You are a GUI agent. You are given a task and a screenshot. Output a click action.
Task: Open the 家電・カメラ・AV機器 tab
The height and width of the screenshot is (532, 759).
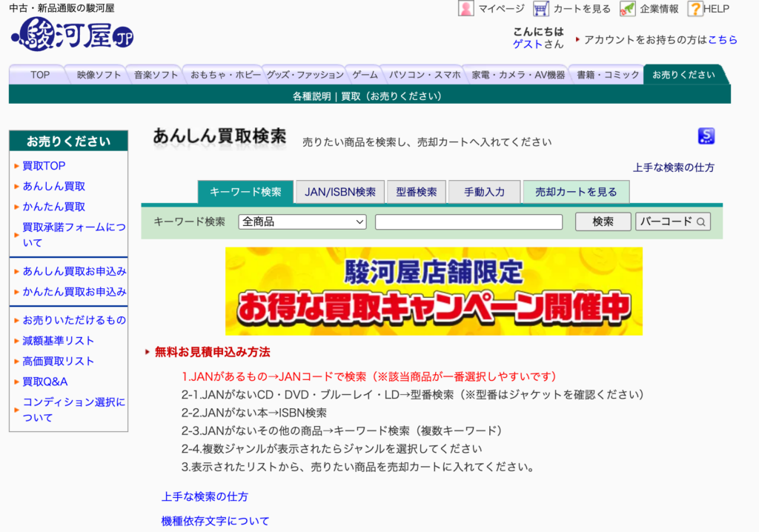(518, 75)
